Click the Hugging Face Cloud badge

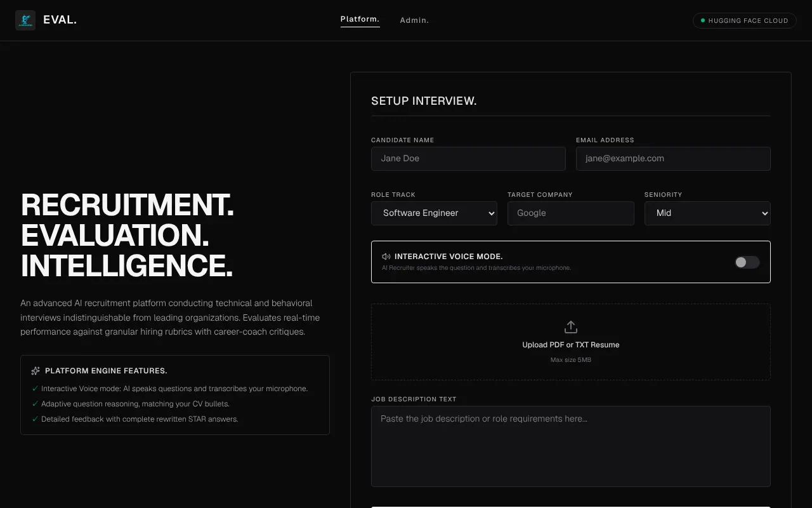pyautogui.click(x=745, y=20)
